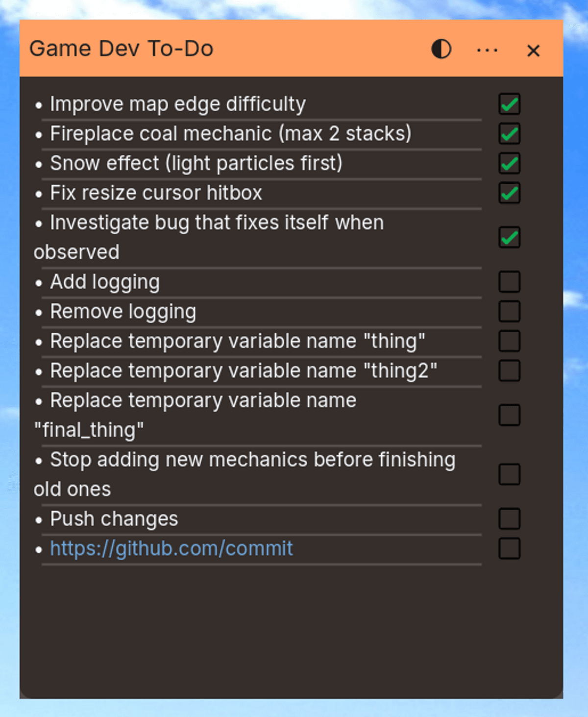Click the Push changes task text
The height and width of the screenshot is (717, 588).
click(x=114, y=519)
